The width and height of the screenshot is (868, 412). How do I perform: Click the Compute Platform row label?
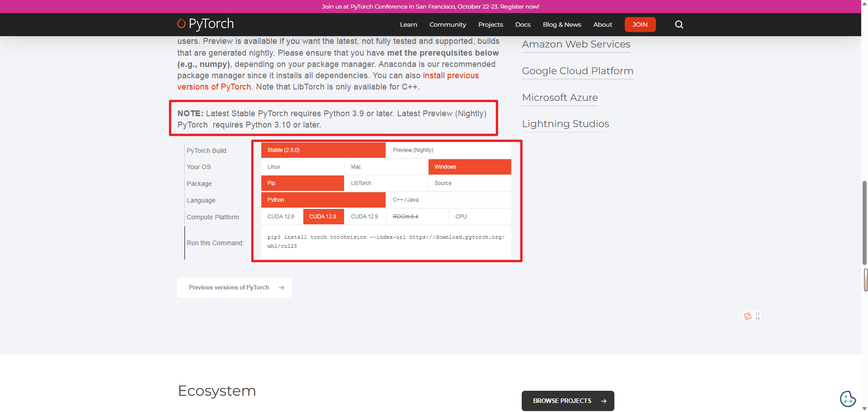[x=213, y=217]
